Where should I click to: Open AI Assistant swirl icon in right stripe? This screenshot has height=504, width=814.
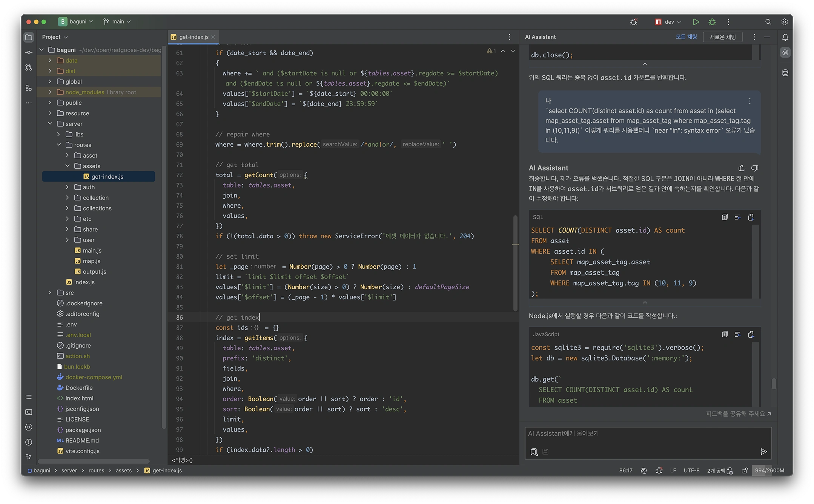coord(785,52)
